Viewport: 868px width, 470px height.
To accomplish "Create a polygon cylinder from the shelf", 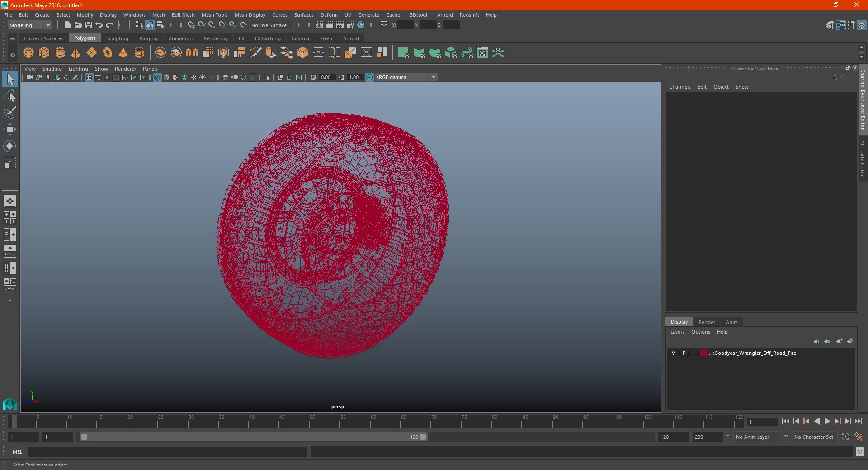I will pos(60,53).
